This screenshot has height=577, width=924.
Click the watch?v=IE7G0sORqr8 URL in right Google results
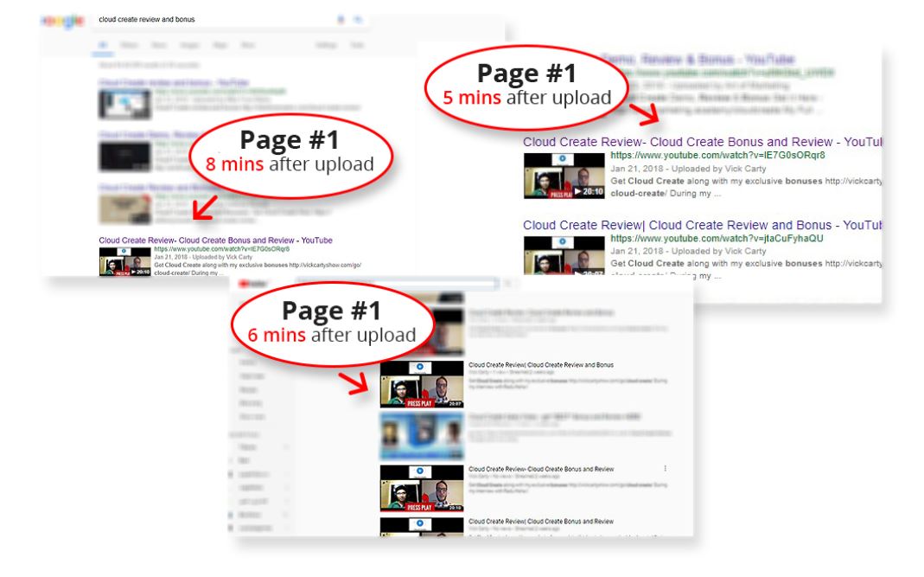coord(717,155)
